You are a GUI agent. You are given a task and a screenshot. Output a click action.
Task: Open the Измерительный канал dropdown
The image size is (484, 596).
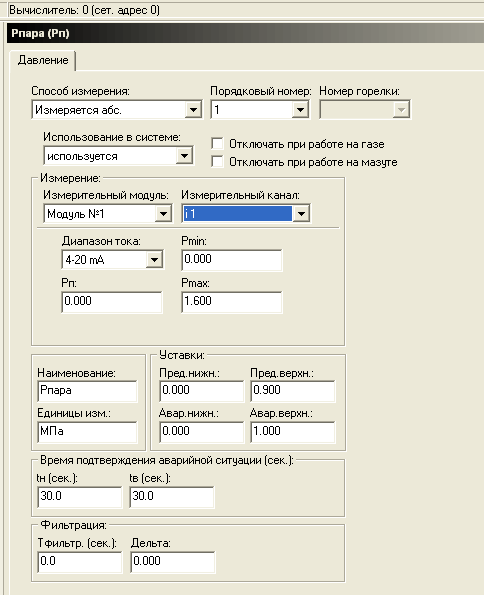click(301, 214)
